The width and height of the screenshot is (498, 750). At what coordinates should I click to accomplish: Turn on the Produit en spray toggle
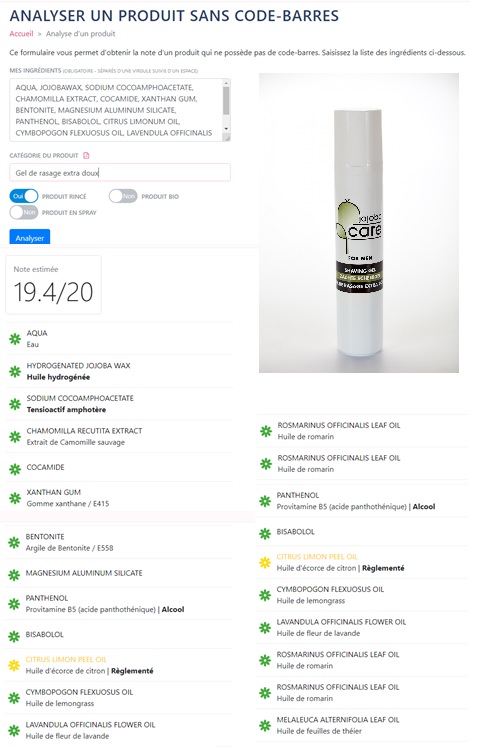click(x=24, y=212)
